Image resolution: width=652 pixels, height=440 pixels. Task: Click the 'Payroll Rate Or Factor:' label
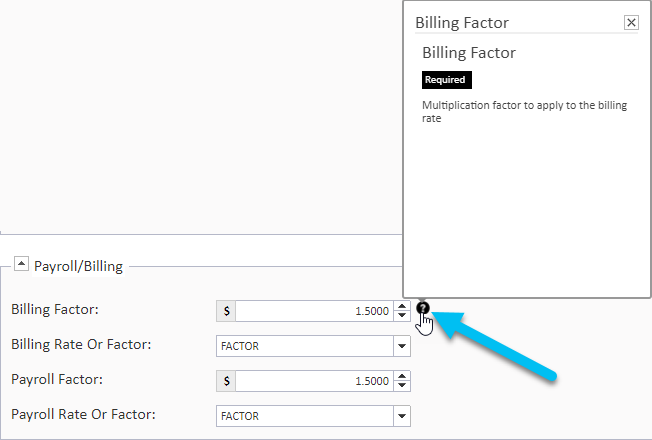(x=83, y=414)
